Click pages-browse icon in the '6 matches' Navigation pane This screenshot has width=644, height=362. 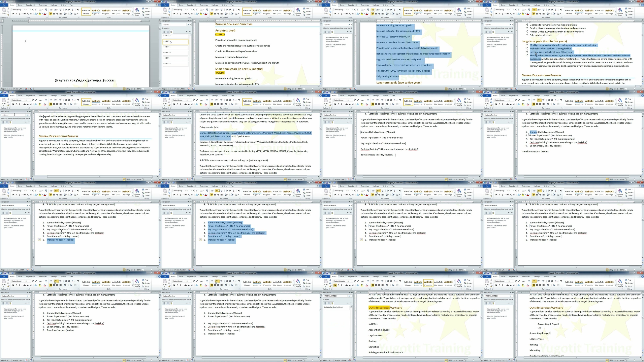(167, 32)
